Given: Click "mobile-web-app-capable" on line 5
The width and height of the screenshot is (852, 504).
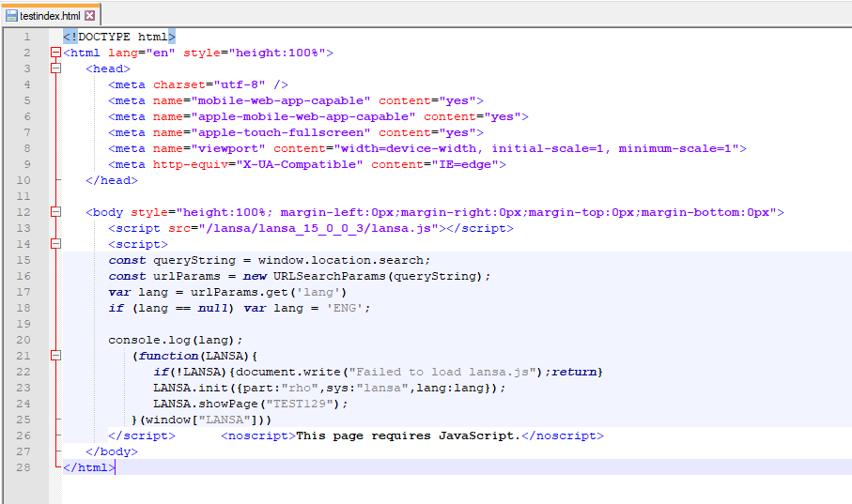Looking at the screenshot, I should point(280,100).
